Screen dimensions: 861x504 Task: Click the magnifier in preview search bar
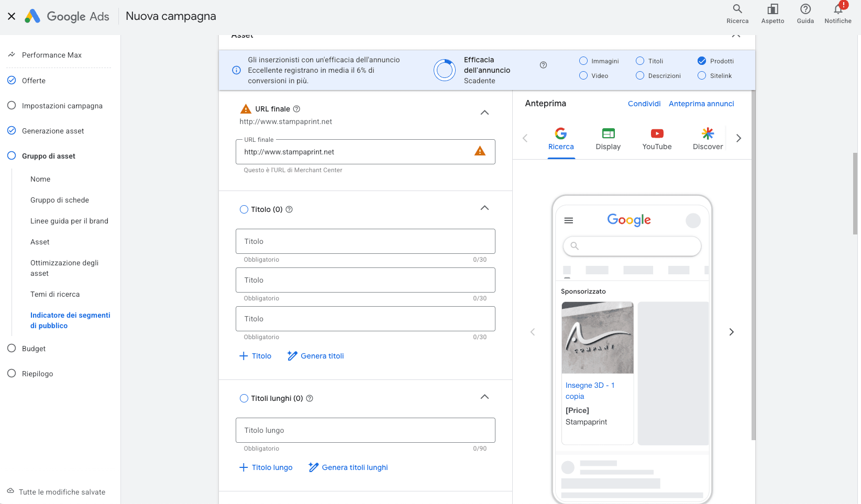coord(575,245)
